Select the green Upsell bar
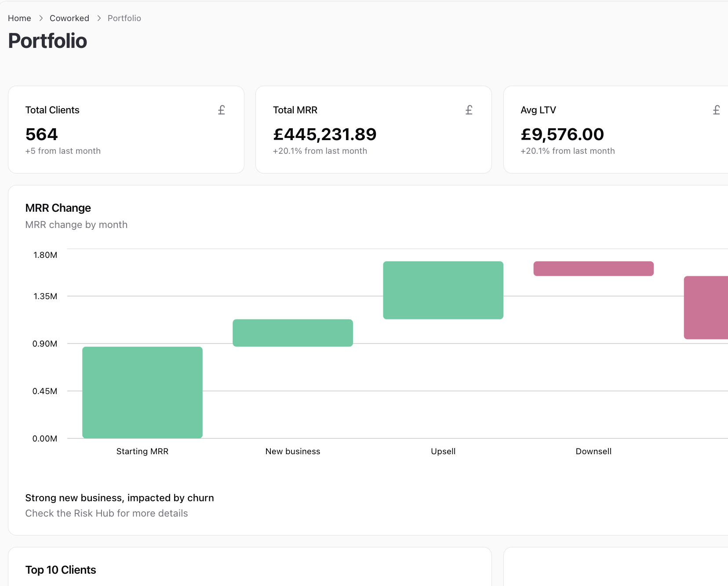 tap(443, 290)
